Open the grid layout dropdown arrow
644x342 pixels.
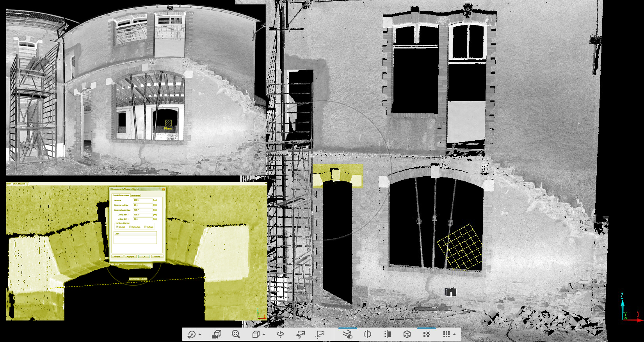coord(454,335)
